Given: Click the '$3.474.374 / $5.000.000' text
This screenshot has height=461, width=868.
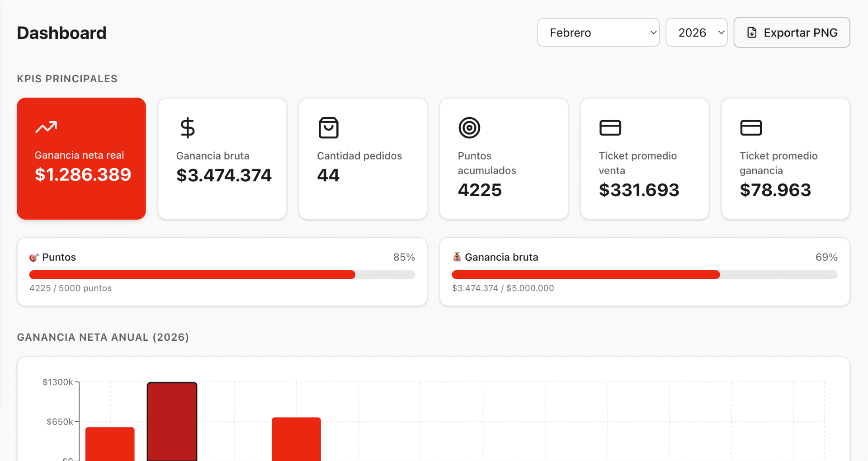Looking at the screenshot, I should (503, 288).
